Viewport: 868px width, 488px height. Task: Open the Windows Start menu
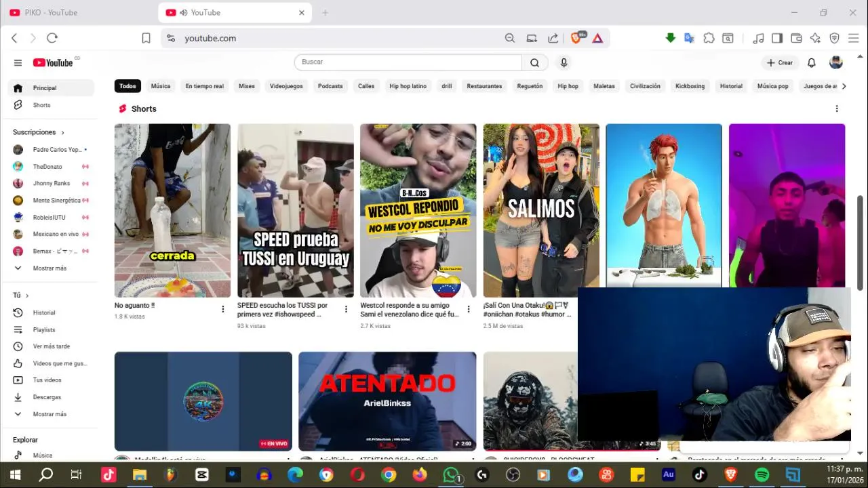click(x=15, y=475)
